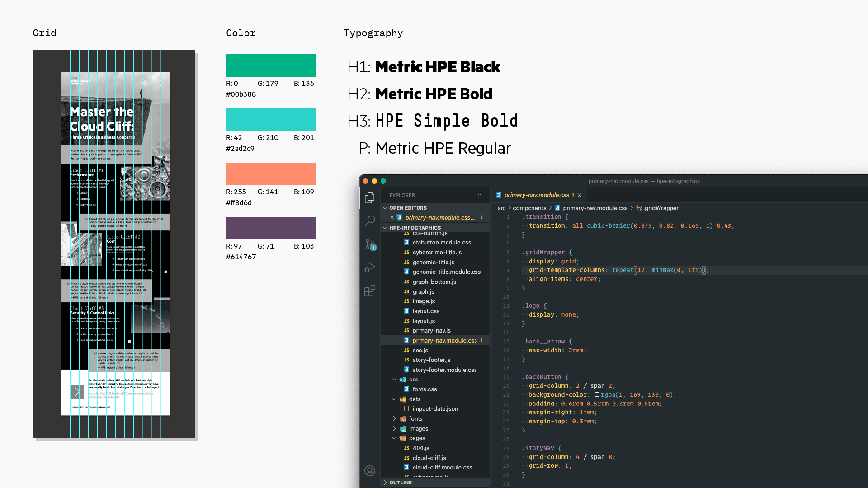This screenshot has width=868, height=488.
Task: Click the rgba color swatch on line 21
Action: (598, 394)
